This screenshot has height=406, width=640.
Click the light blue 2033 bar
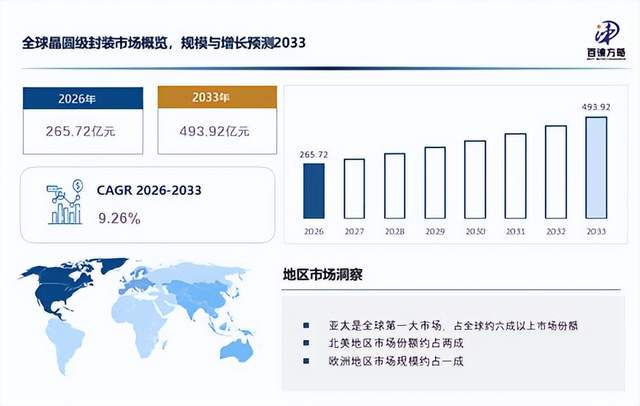coord(596,168)
